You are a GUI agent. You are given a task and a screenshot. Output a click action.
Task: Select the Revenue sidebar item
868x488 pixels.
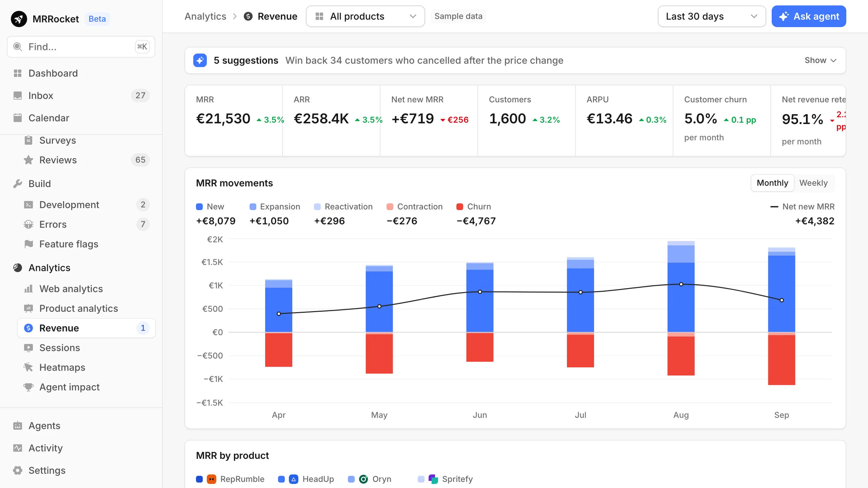tap(86, 328)
